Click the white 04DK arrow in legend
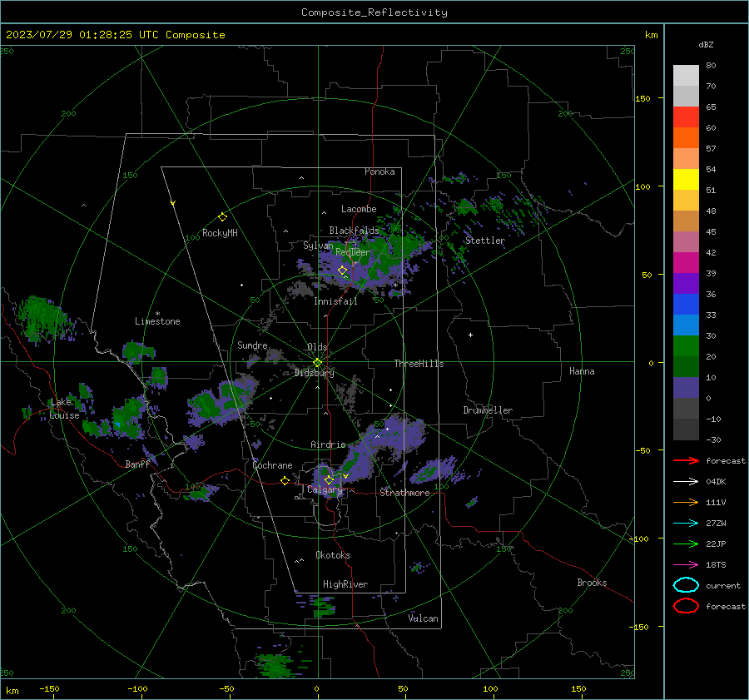The height and width of the screenshot is (700, 749). 686,481
